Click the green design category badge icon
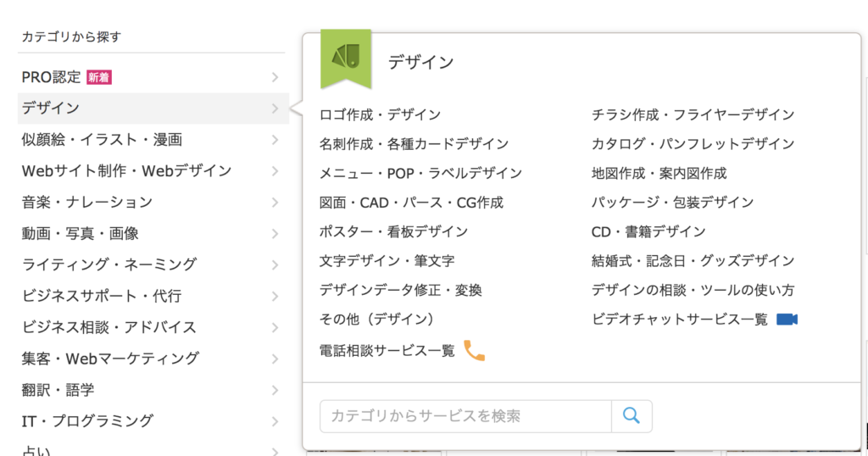Viewport: 868px width, 456px height. (346, 58)
